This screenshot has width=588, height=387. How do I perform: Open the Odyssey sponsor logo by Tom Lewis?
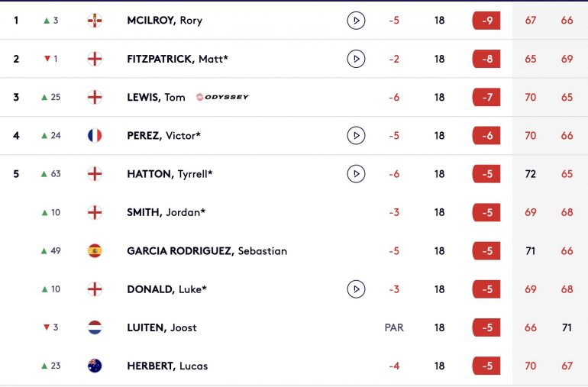[222, 97]
